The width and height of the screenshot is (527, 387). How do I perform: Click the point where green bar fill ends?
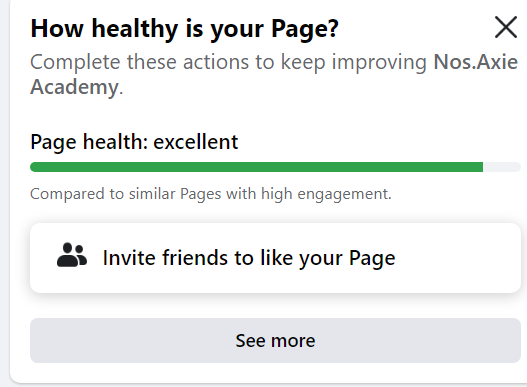(483, 167)
